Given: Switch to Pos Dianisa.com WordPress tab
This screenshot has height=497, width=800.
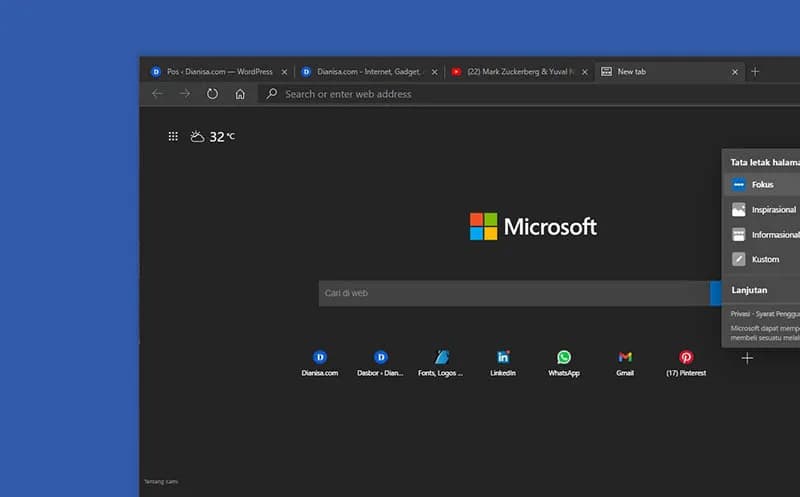Looking at the screenshot, I should click(x=218, y=72).
